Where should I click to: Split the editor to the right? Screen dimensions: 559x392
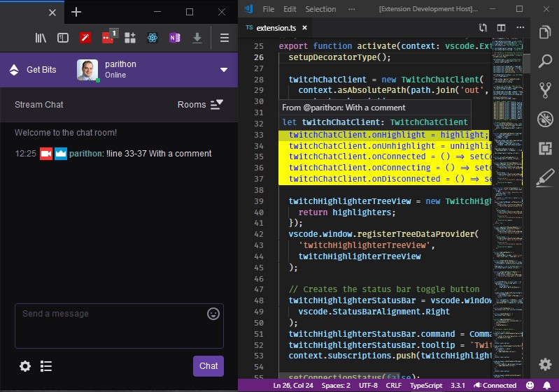point(501,28)
